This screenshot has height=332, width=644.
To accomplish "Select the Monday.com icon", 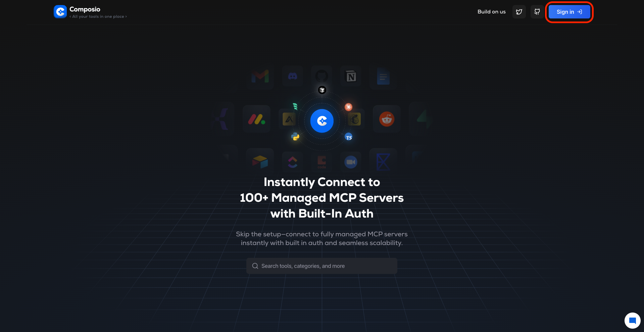I will click(x=256, y=118).
